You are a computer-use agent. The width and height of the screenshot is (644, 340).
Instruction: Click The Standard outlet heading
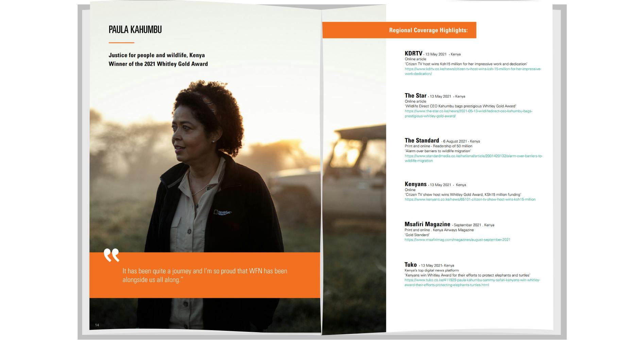422,140
